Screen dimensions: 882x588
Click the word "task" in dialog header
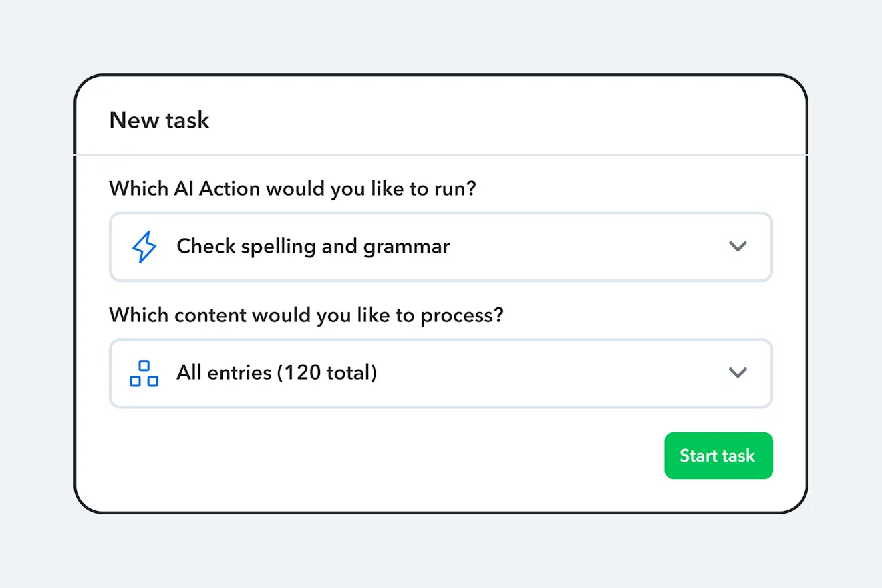[x=188, y=120]
